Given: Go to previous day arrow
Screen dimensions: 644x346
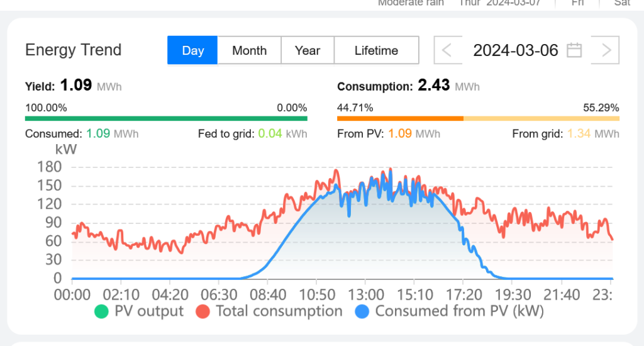Looking at the screenshot, I should [x=447, y=50].
